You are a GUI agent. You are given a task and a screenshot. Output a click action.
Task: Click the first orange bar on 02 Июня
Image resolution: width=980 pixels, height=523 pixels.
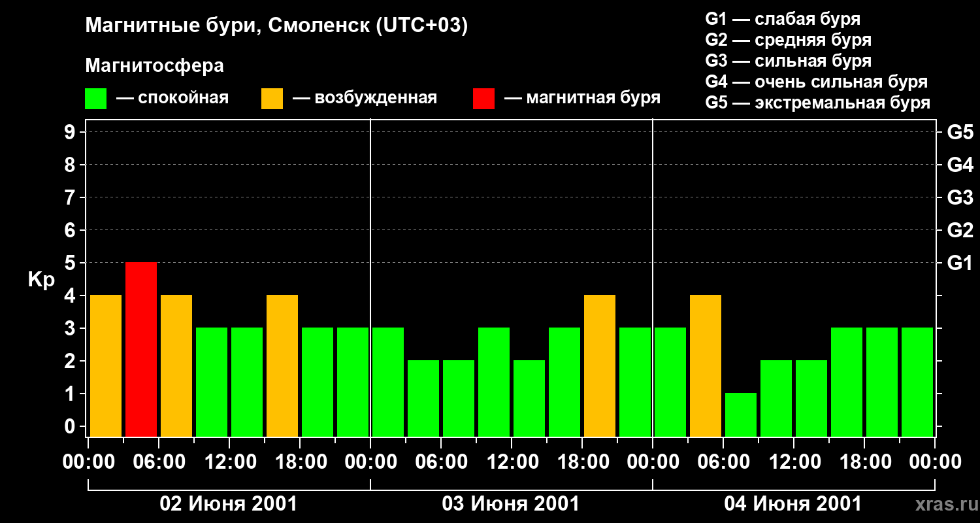(x=106, y=365)
